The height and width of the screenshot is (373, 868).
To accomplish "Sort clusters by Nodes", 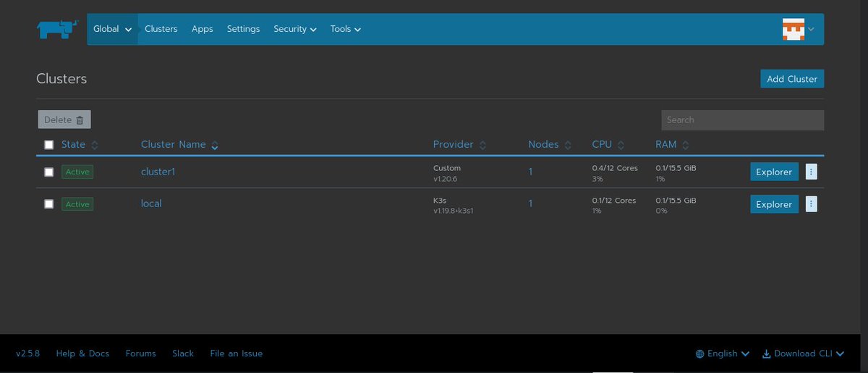I will (x=550, y=145).
